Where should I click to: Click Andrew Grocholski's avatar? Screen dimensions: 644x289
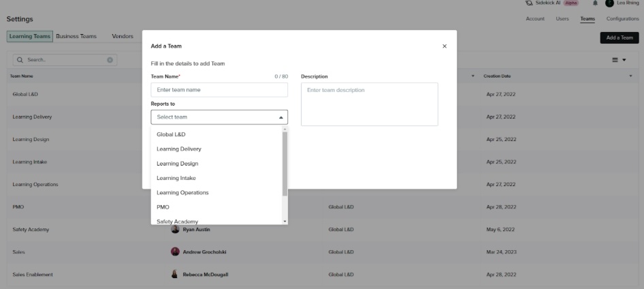click(175, 252)
